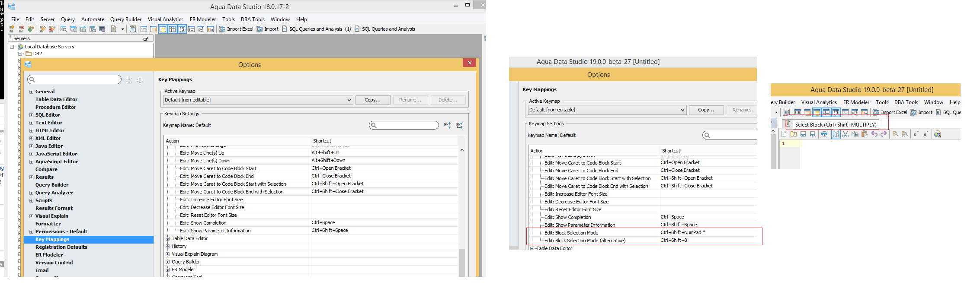This screenshot has width=980, height=298.
Task: Click decrease font size icon in editor toolbar
Action: [x=916, y=134]
